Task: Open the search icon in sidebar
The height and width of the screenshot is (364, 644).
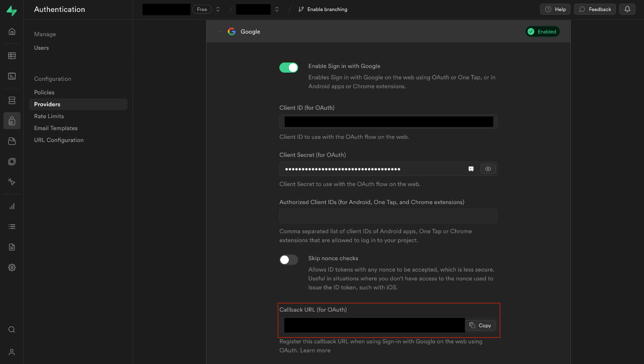Action: tap(12, 330)
